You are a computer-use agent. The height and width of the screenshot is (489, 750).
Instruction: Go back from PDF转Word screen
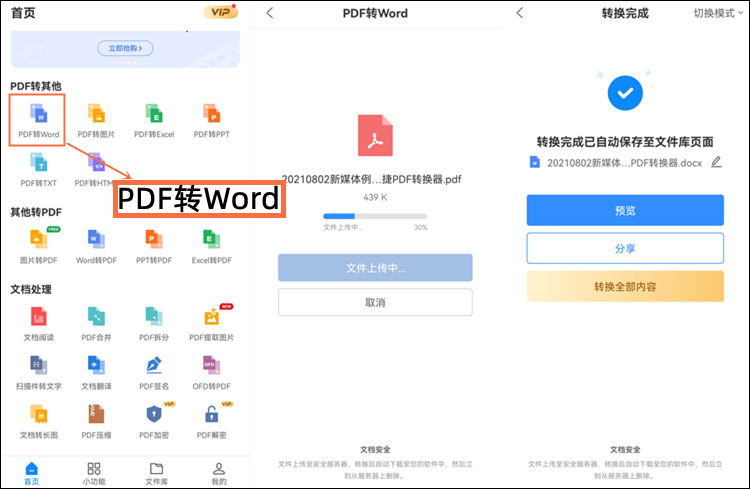click(x=270, y=13)
